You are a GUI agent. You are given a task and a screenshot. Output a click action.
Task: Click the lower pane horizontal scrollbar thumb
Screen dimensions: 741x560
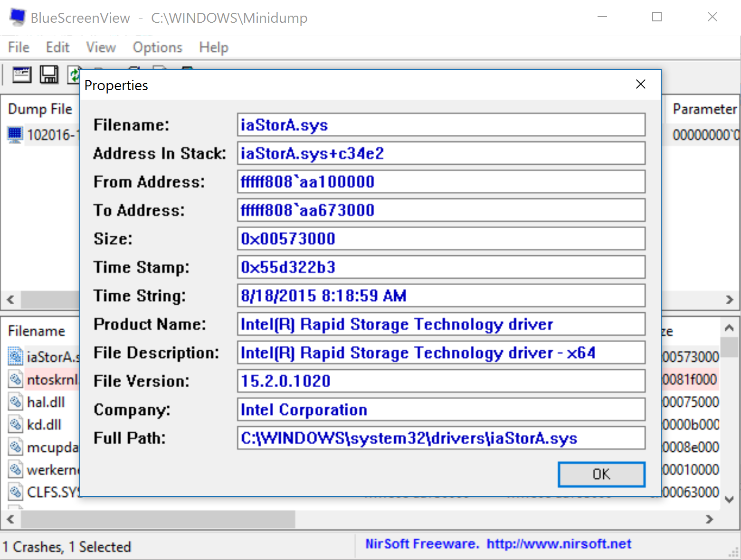[158, 519]
